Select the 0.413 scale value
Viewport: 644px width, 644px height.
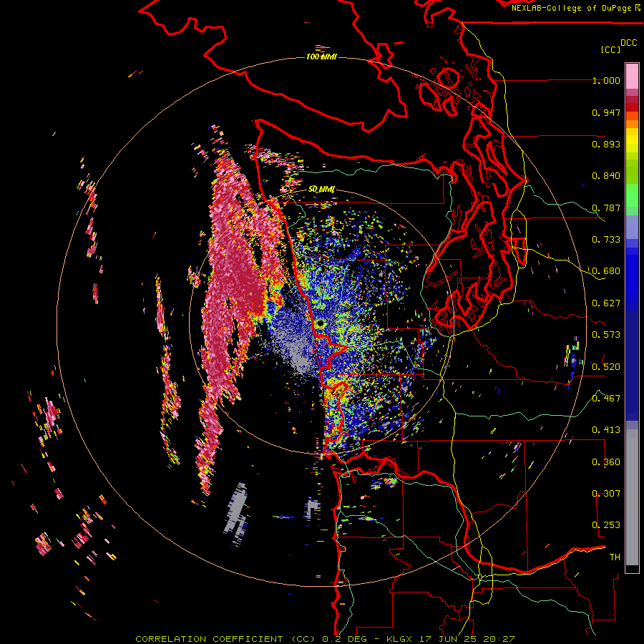(606, 430)
